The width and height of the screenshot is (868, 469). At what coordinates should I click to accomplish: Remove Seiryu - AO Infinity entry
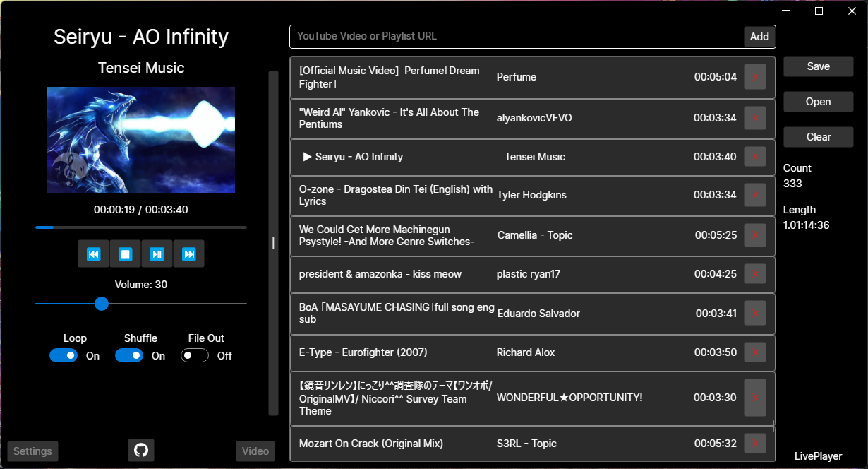click(755, 157)
